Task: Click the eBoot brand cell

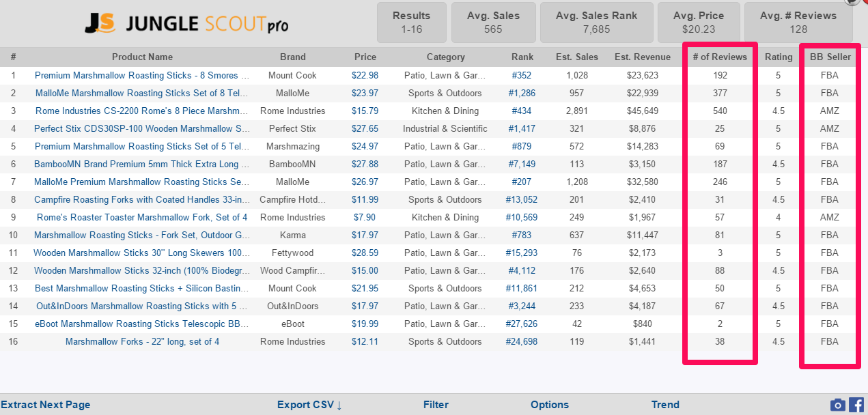Action: (293, 324)
